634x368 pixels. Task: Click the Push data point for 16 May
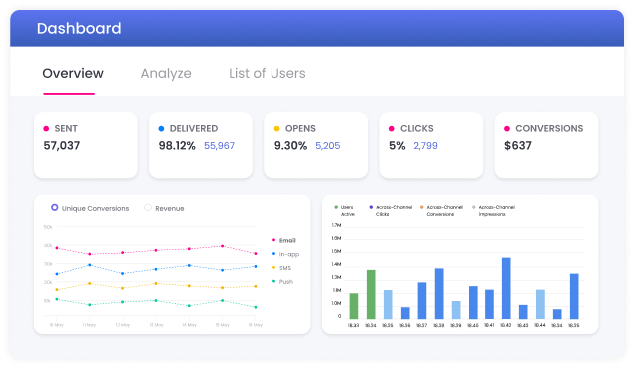tap(256, 307)
